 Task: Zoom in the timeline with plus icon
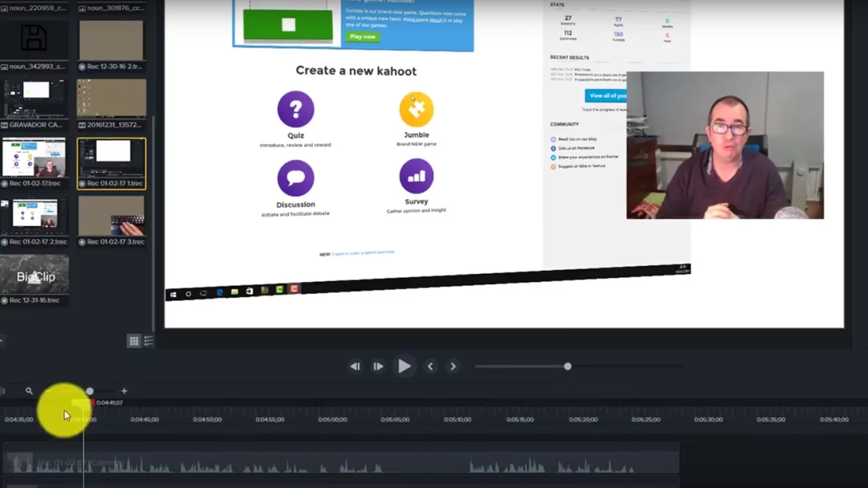(124, 390)
